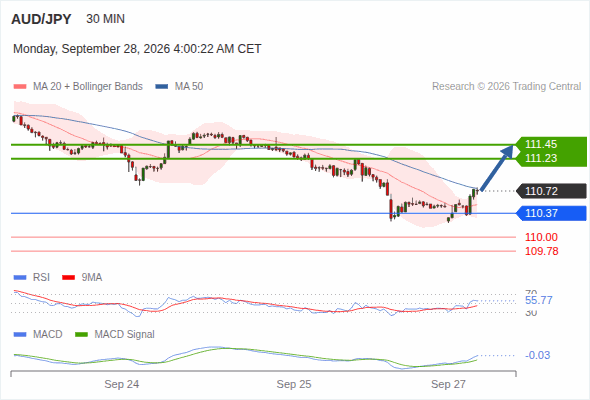Click the 110.00 red support label
This screenshot has height=400, width=590.
click(x=541, y=237)
